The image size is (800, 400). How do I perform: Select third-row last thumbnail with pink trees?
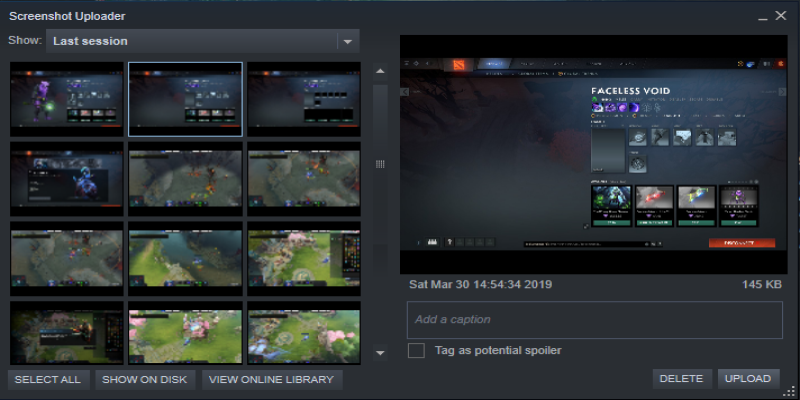coord(304,259)
